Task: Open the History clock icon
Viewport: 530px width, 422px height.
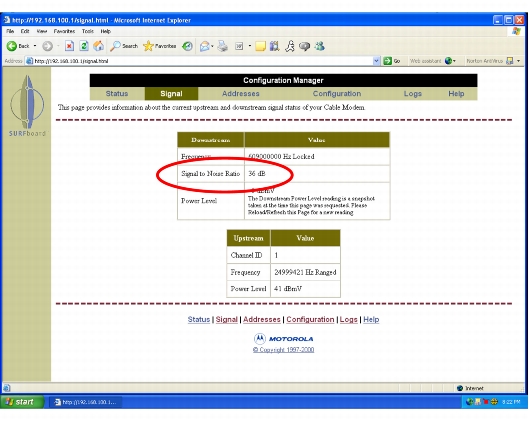Action: (187, 46)
